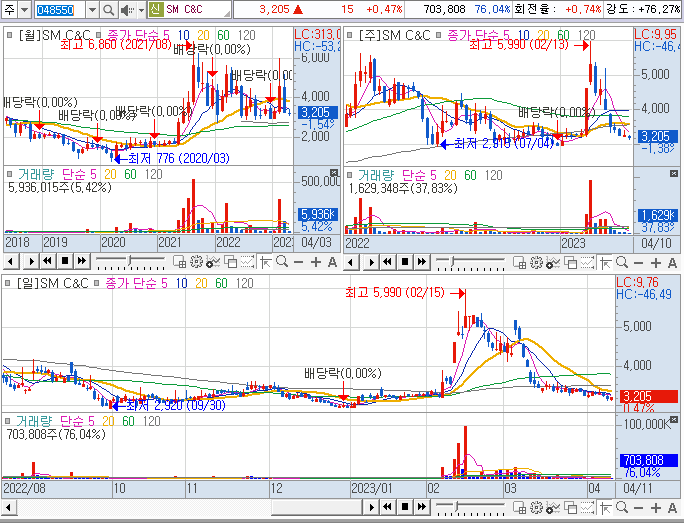Close the monthly chart volume panel
684x523 pixels.
[x=334, y=173]
